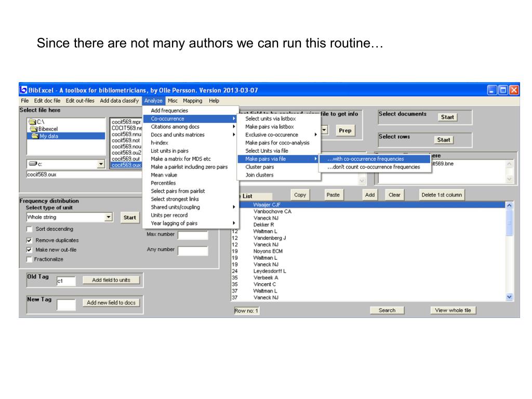This screenshot has width=532, height=399.
Task: Open the Mapping menu
Action: pos(192,101)
